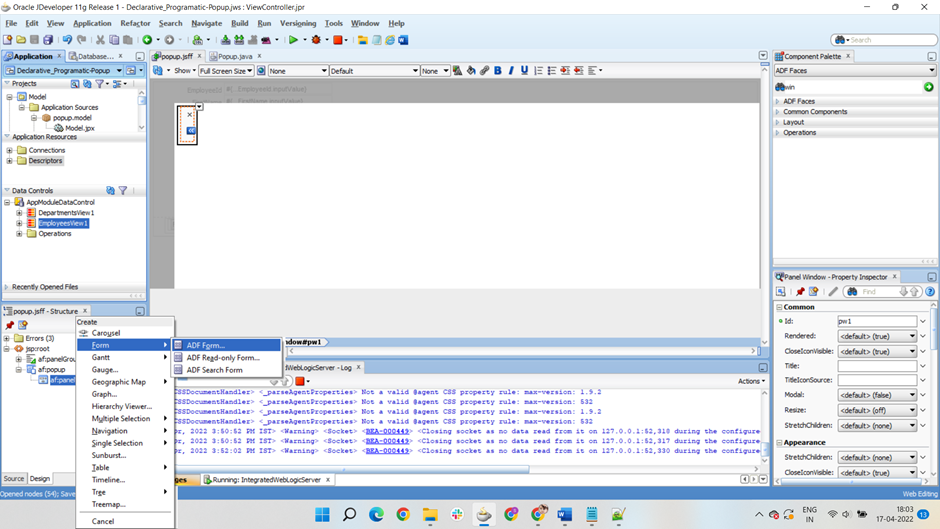Expand the DepartmentsView1 data control node
Image resolution: width=940 pixels, height=529 pixels.
19,213
